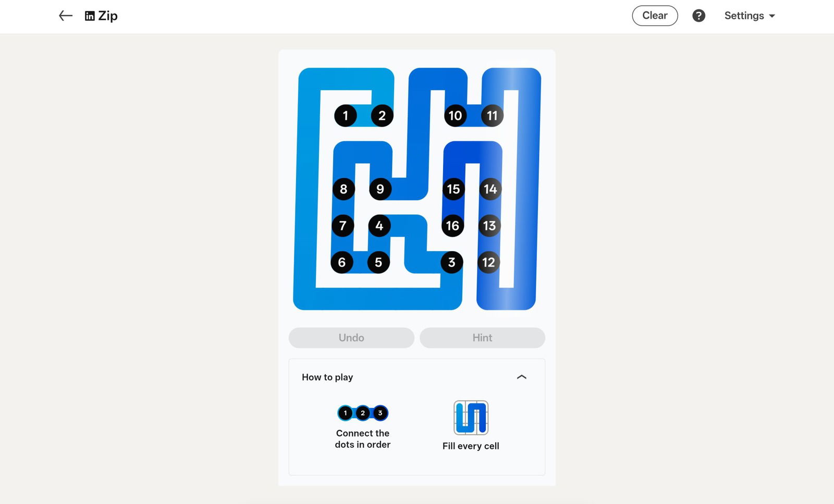Click numbered dot 14 on the grid
The width and height of the screenshot is (834, 504).
click(490, 189)
